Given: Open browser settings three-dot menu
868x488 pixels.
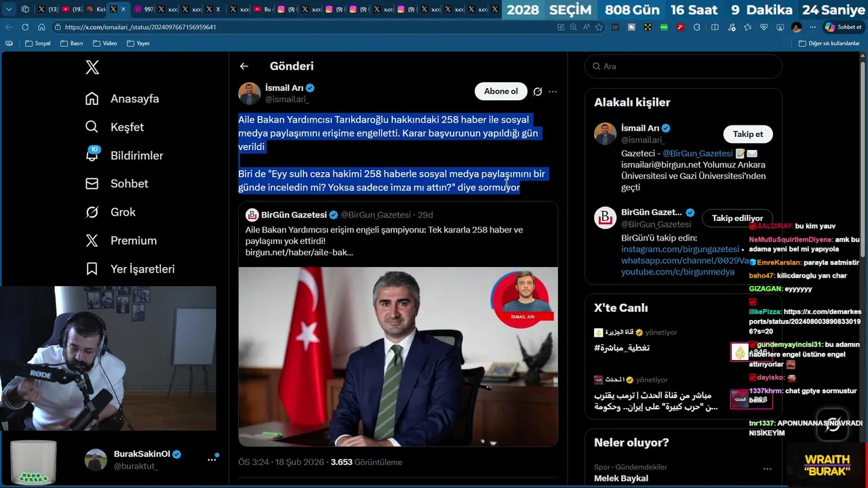Looking at the screenshot, I should pyautogui.click(x=813, y=27).
